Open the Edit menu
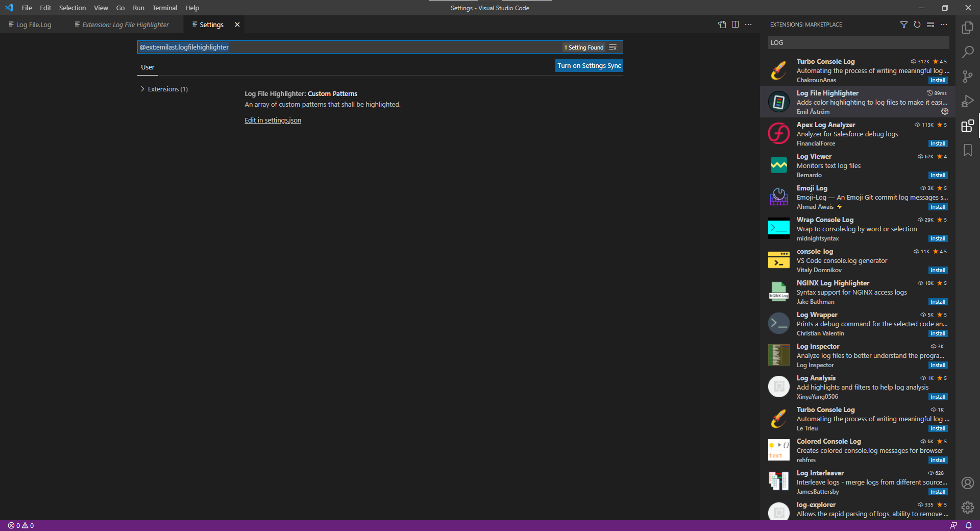Screen dimensions: 980x531 (x=45, y=8)
